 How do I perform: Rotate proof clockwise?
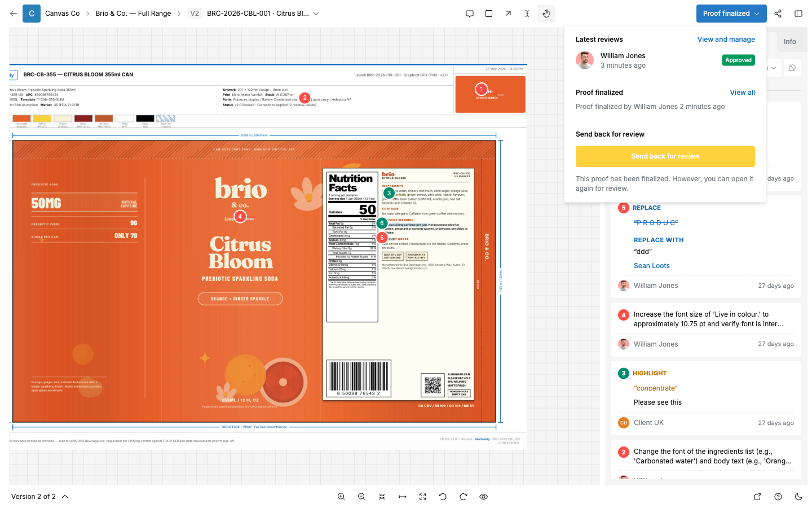click(x=463, y=497)
